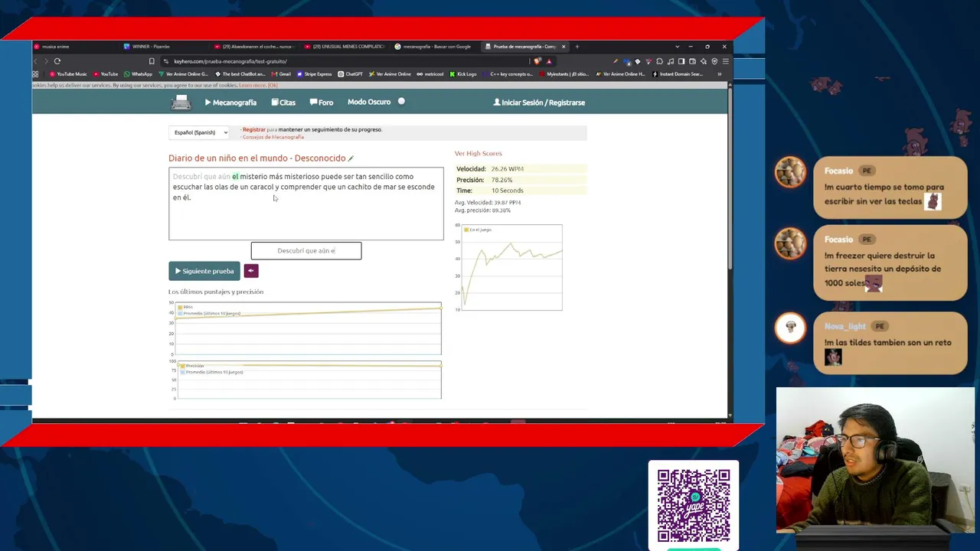The image size is (980, 551).
Task: Open the Instant Domain Search bookmark
Action: (678, 74)
